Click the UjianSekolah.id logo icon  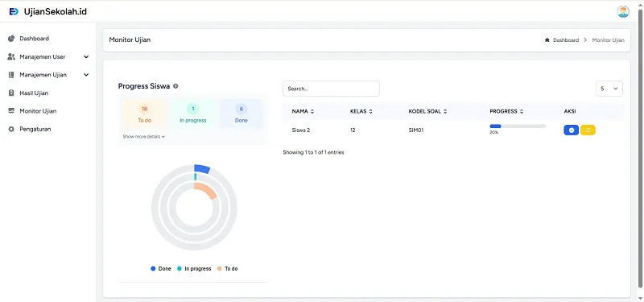coord(14,12)
